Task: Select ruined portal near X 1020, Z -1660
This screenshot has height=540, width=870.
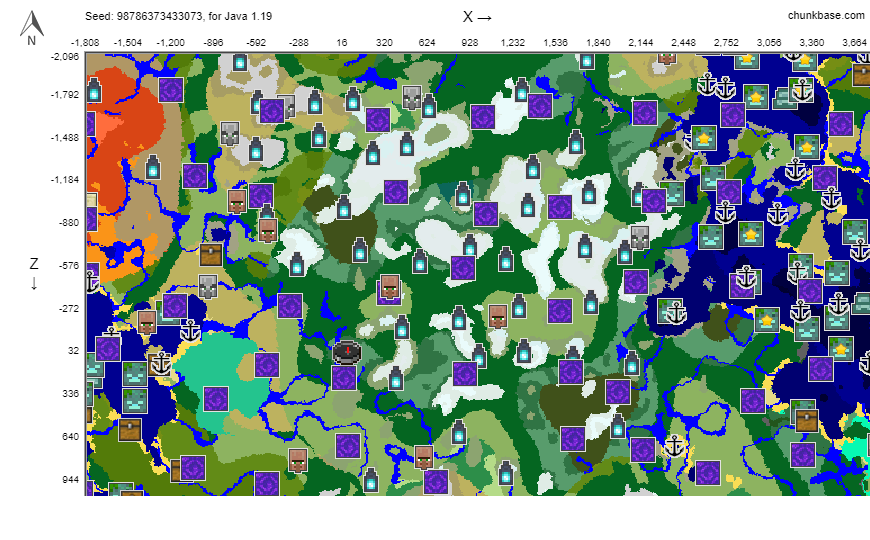Action: [x=483, y=117]
